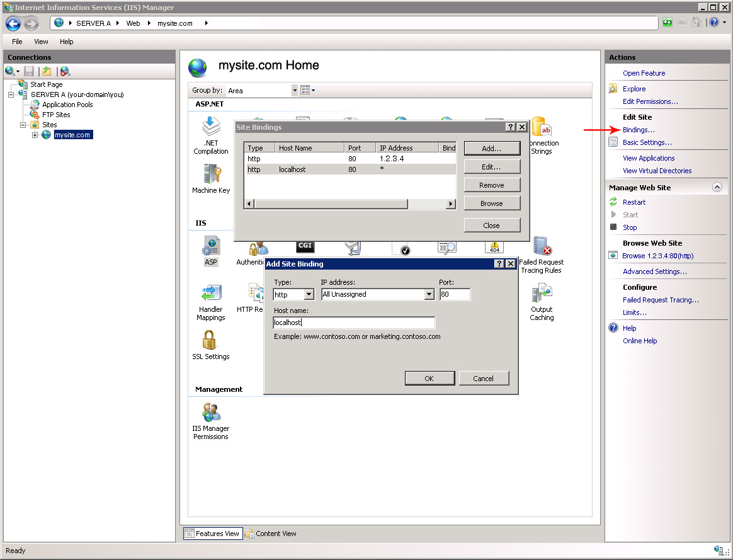Click the Explore folder icon in Actions
This screenshot has width=733, height=560.
[x=613, y=89]
